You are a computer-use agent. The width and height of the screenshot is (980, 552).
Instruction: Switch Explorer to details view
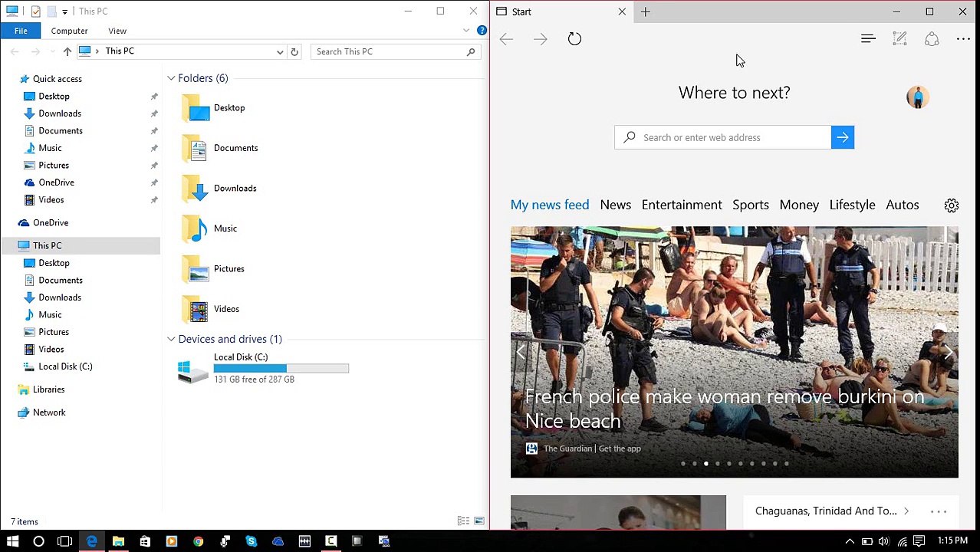click(x=463, y=521)
